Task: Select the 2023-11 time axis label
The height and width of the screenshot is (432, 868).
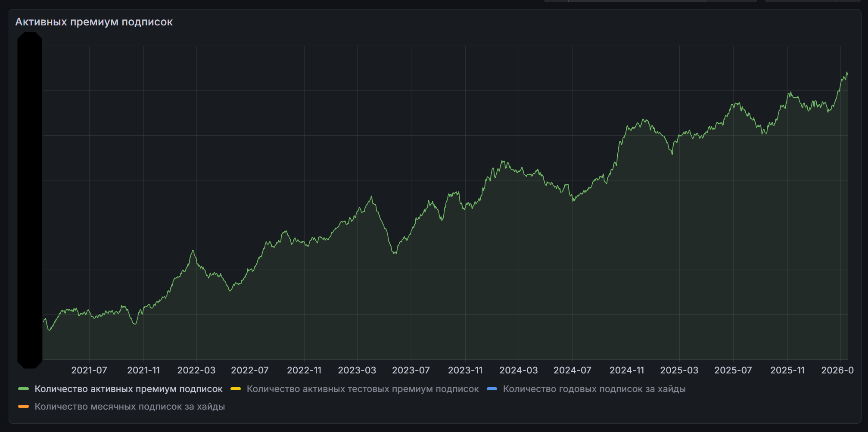Action: pos(465,370)
